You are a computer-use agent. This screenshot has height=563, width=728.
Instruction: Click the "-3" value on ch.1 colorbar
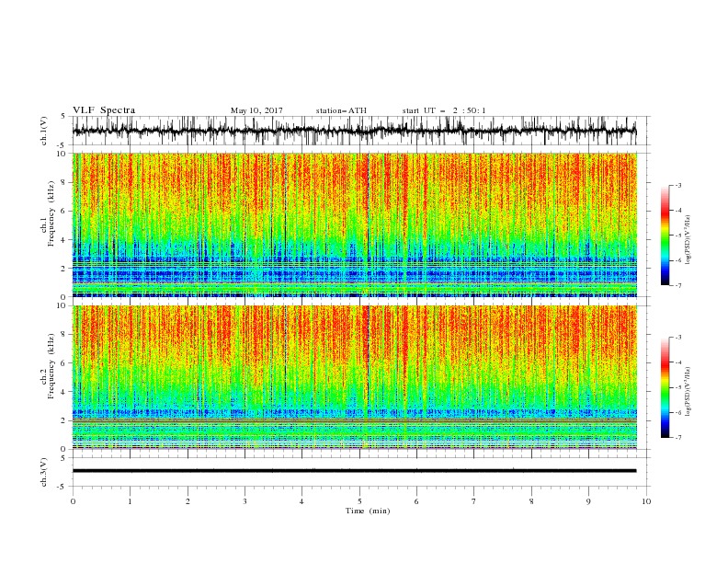677,185
